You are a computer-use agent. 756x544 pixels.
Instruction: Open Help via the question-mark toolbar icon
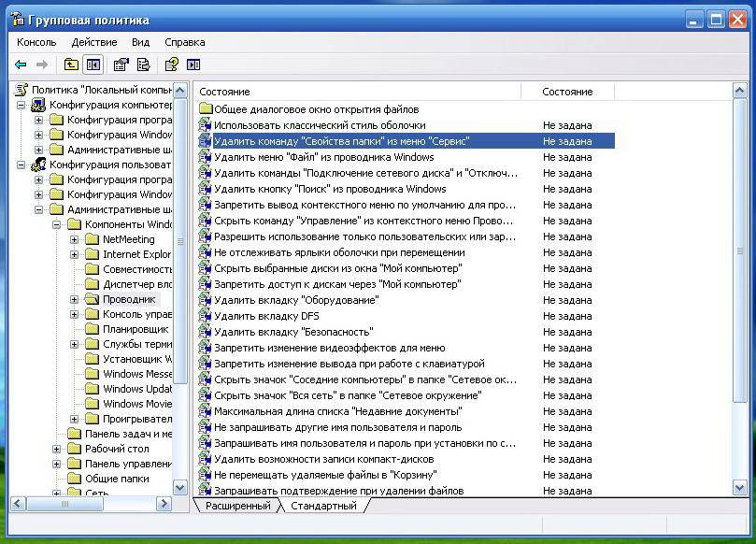click(x=171, y=64)
